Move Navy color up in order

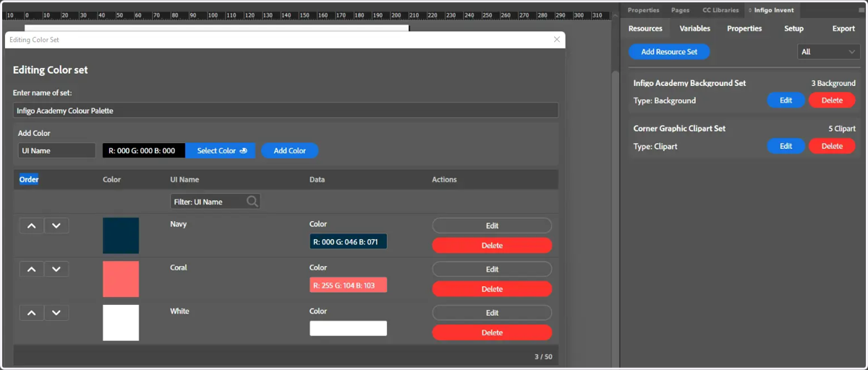click(31, 225)
